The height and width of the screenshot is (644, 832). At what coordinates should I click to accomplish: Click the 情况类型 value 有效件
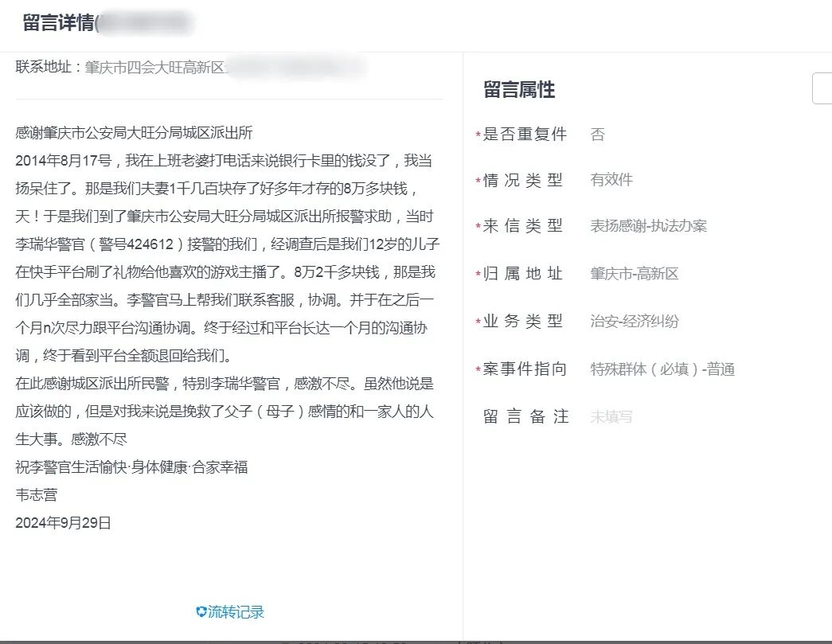[611, 180]
